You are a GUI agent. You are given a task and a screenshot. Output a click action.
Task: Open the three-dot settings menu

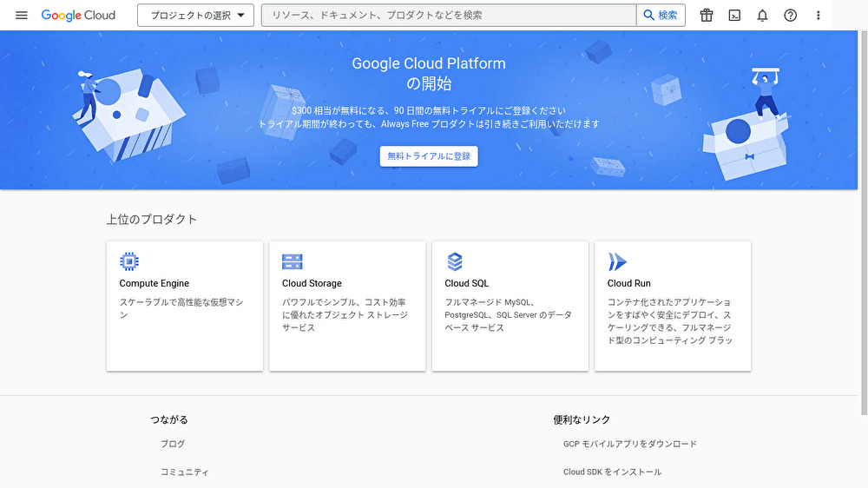[x=818, y=16]
